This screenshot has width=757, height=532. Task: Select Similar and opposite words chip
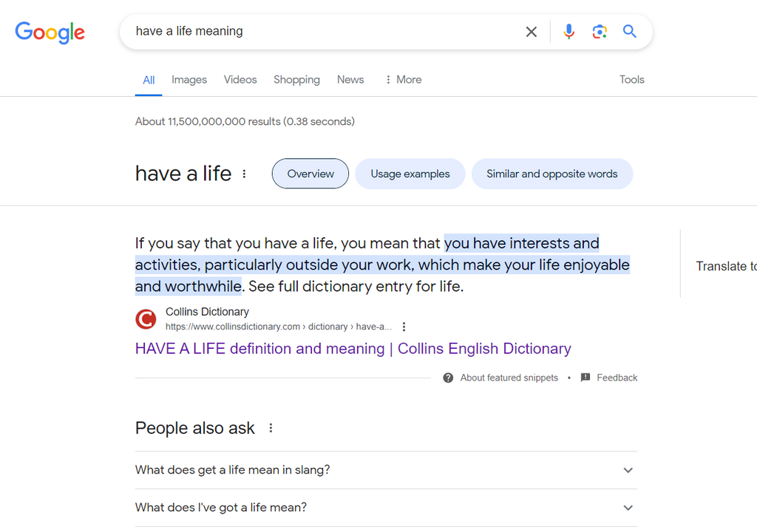(551, 174)
